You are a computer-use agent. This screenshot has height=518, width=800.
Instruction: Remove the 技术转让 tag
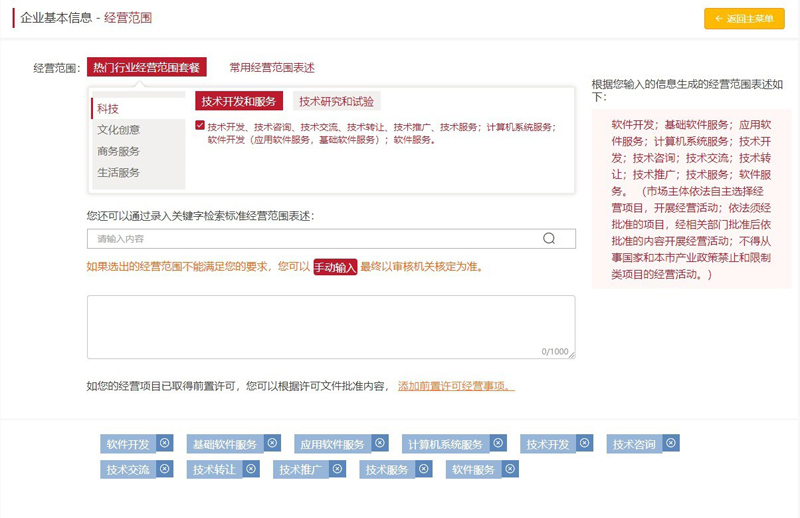(x=252, y=468)
